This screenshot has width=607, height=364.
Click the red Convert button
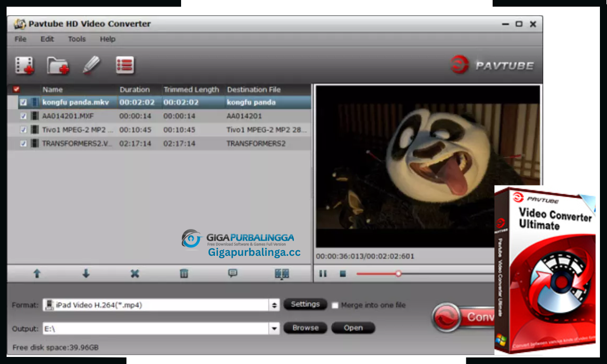[x=463, y=317]
